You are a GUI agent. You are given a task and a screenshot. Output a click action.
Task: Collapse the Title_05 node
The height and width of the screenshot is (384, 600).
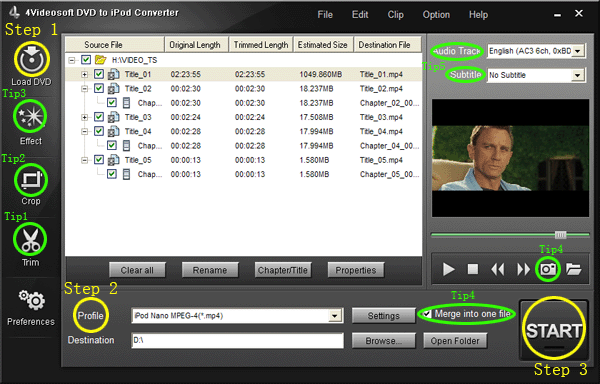click(85, 160)
